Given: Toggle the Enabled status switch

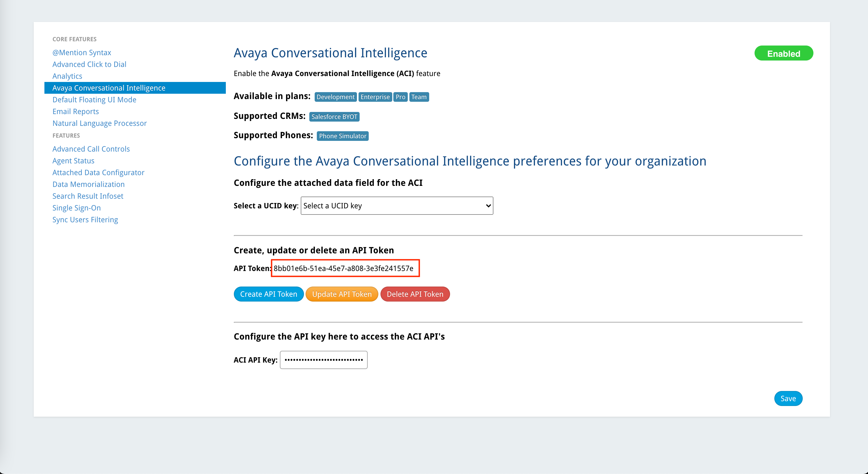Looking at the screenshot, I should tap(784, 53).
